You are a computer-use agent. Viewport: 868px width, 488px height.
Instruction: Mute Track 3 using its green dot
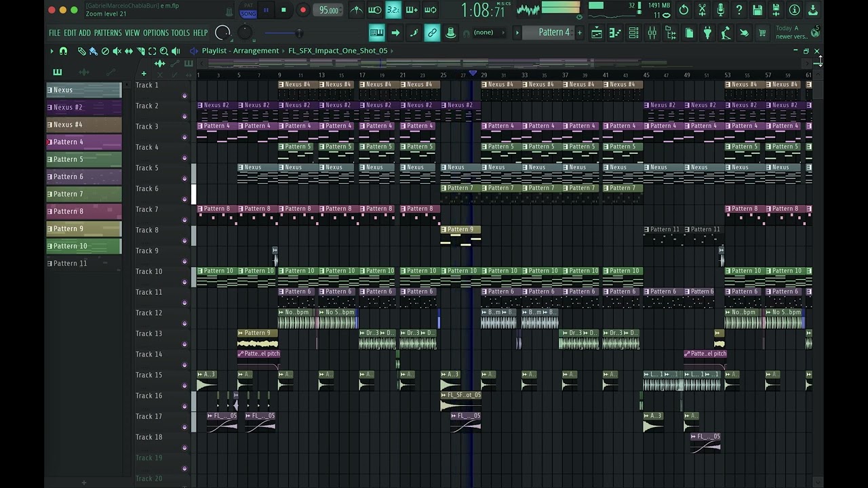pyautogui.click(x=184, y=137)
